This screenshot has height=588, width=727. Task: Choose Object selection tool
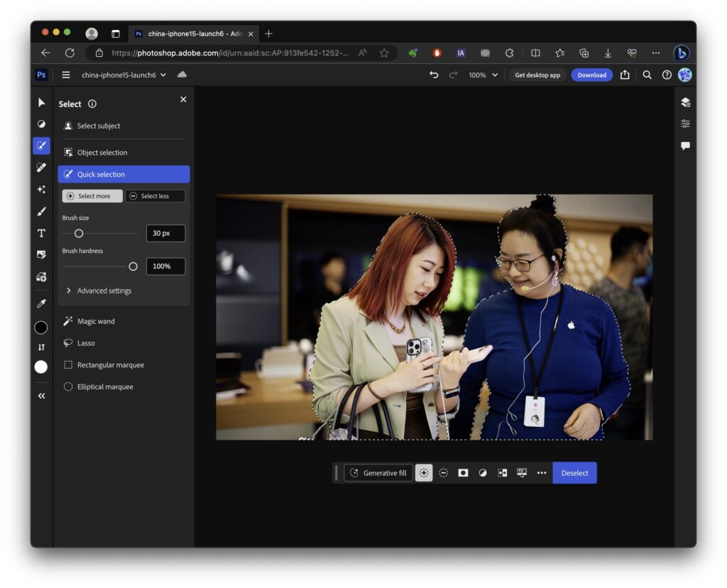coord(124,153)
